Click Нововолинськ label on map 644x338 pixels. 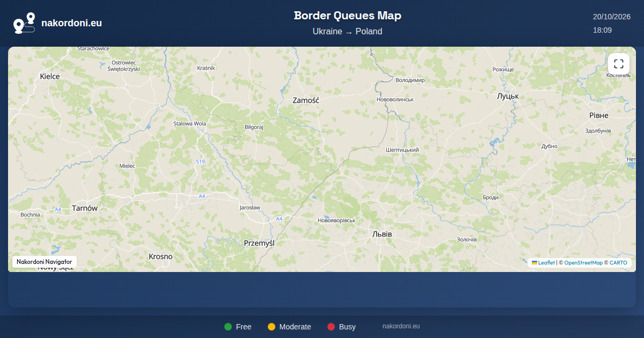[x=396, y=99]
